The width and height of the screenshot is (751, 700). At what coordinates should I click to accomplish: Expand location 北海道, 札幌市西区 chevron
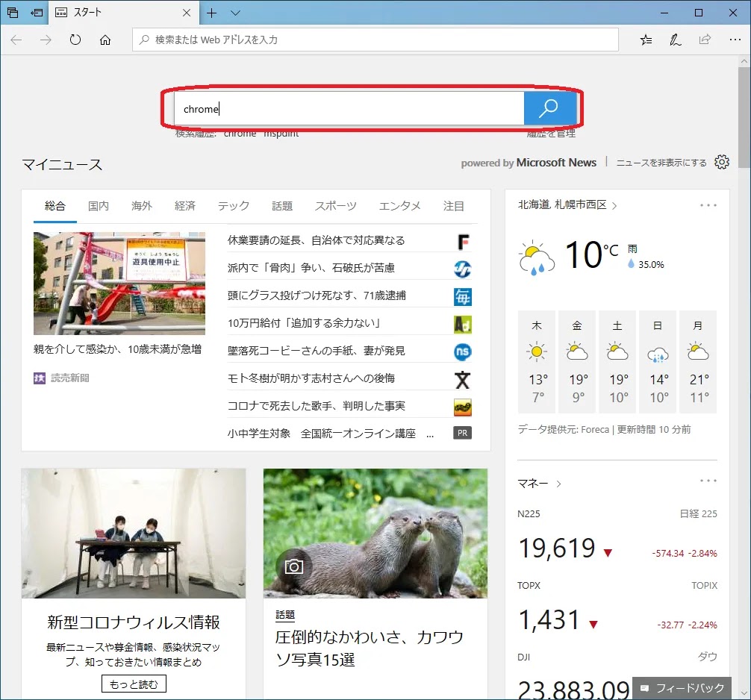click(x=614, y=205)
